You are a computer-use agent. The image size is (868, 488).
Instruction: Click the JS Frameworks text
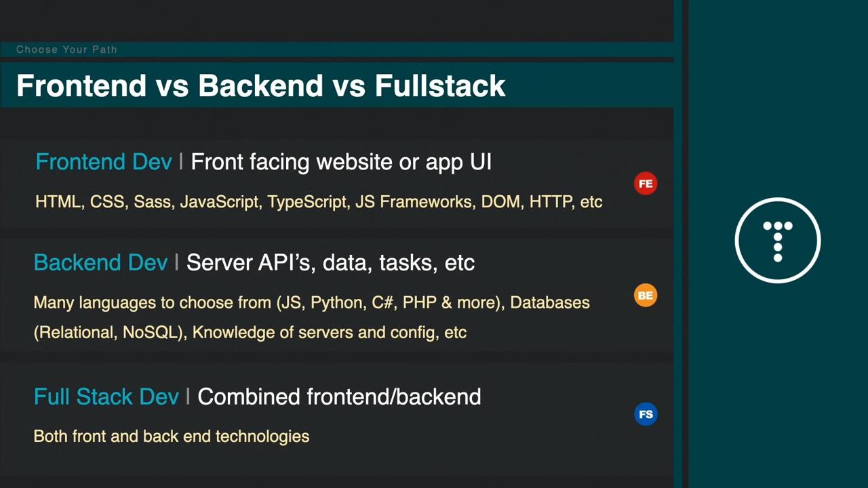coord(414,202)
